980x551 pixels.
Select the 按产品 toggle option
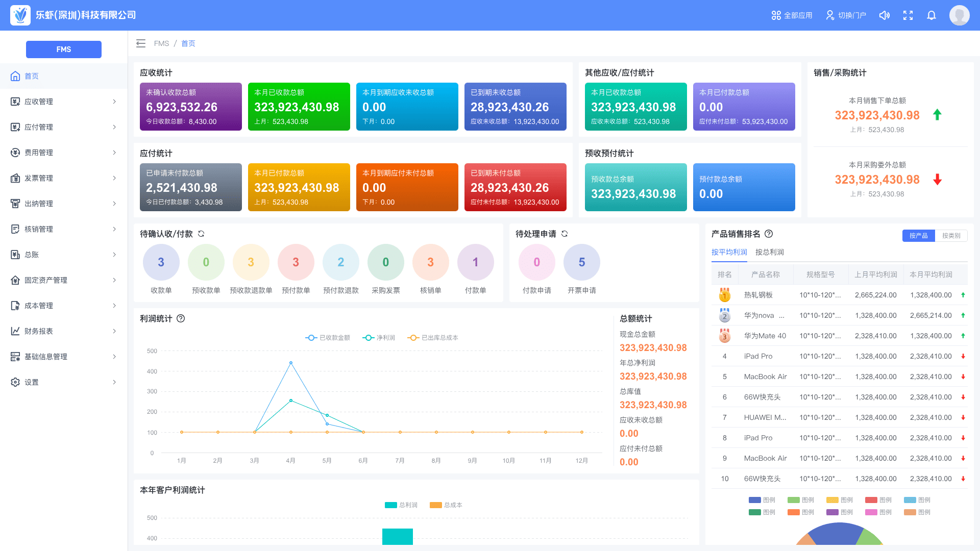point(918,236)
